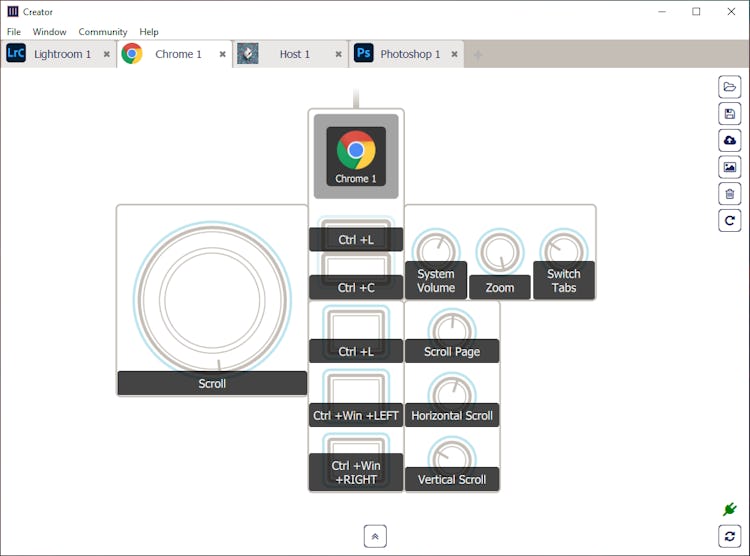This screenshot has height=556, width=750.
Task: Close the Host 1 tab
Action: click(x=339, y=55)
